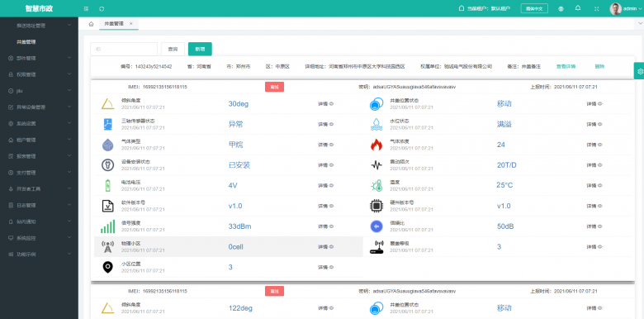This screenshot has width=644, height=319.
Task: Open the floating settings gear on right edge
Action: coord(640,71)
